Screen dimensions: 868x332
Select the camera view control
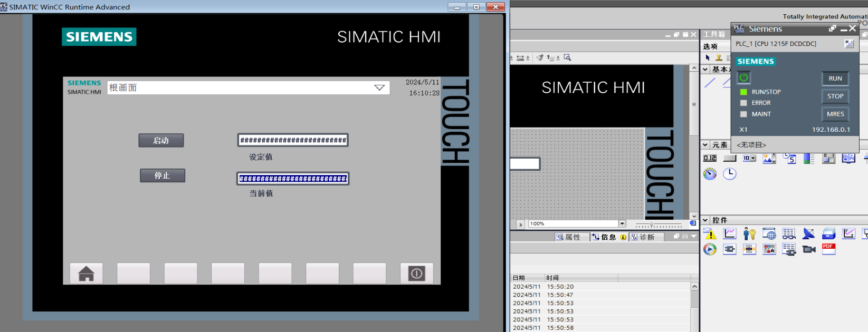coord(808,249)
